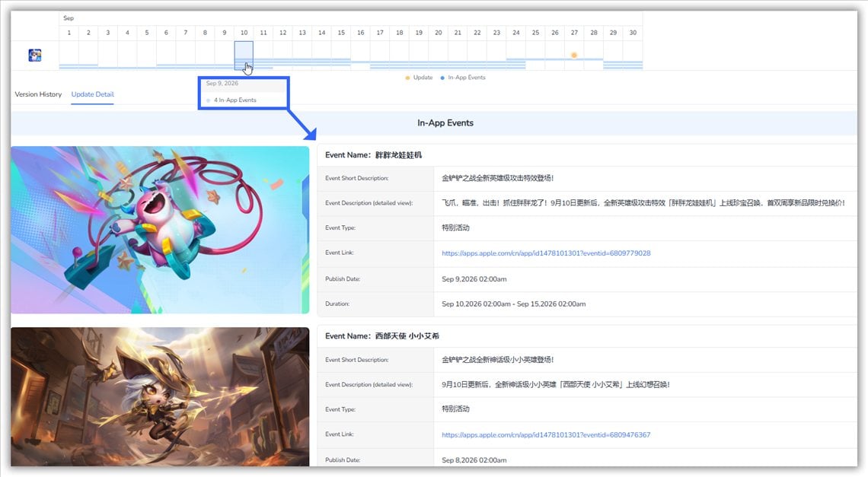Click the In-App Events section heading

tap(445, 122)
